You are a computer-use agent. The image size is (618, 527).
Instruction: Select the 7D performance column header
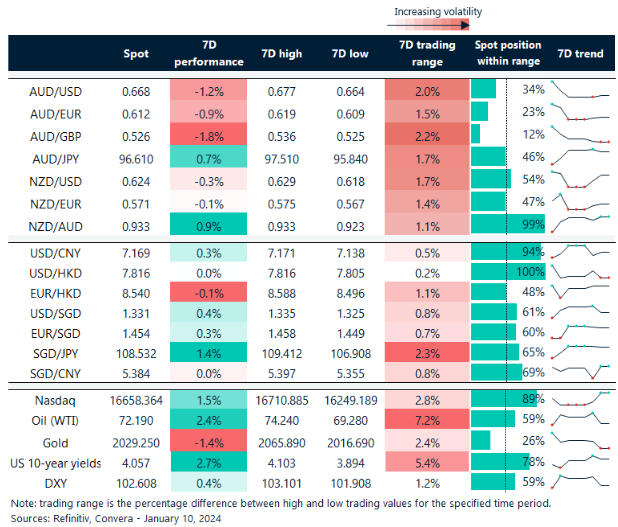208,54
